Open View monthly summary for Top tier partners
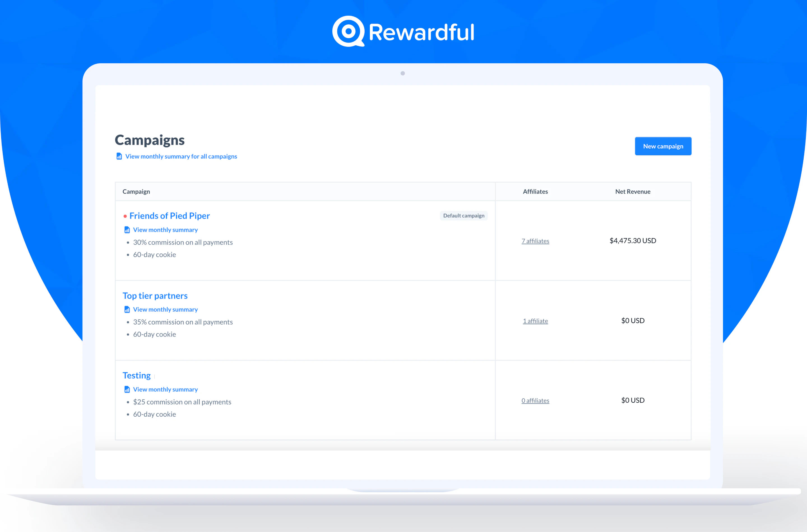The width and height of the screenshot is (807, 532). (x=166, y=309)
